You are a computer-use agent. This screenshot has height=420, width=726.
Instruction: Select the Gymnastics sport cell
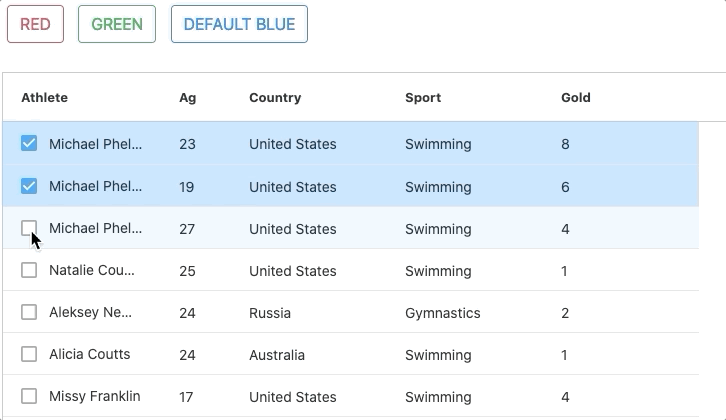click(x=442, y=313)
